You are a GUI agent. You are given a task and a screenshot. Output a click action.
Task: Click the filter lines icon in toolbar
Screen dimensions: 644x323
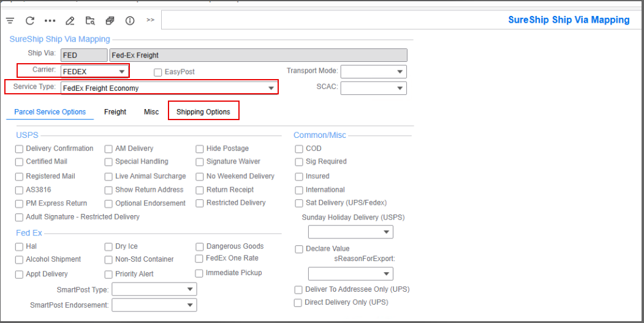[10, 20]
